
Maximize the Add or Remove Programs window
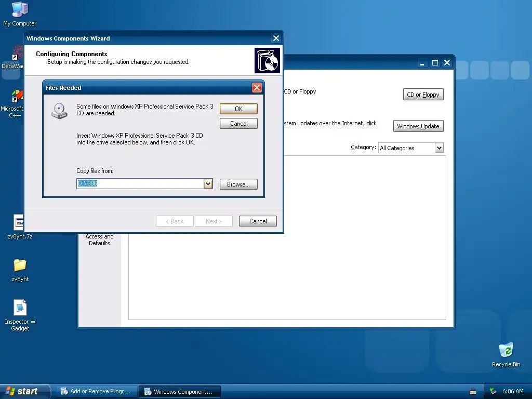(x=435, y=63)
